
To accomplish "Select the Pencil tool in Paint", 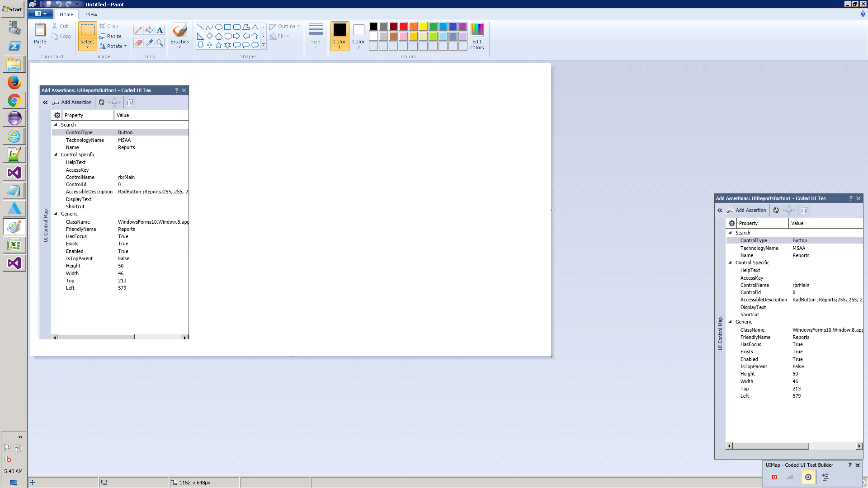I will coord(138,30).
